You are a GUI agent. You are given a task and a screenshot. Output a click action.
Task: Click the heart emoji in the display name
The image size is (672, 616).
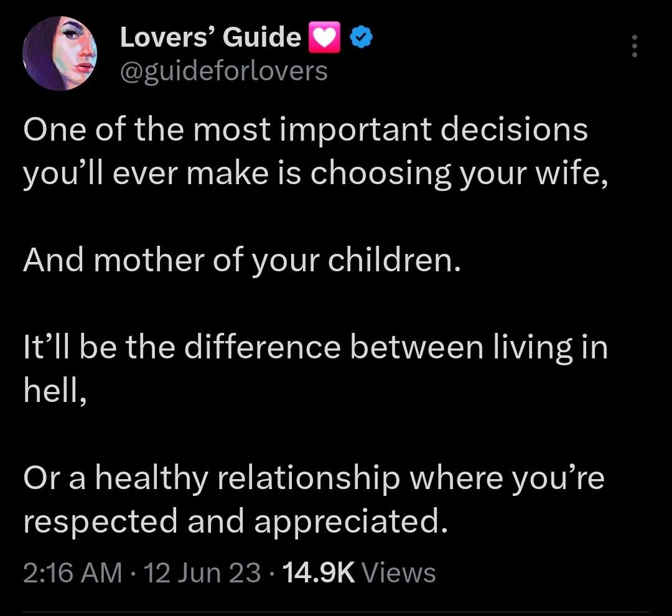pos(325,36)
